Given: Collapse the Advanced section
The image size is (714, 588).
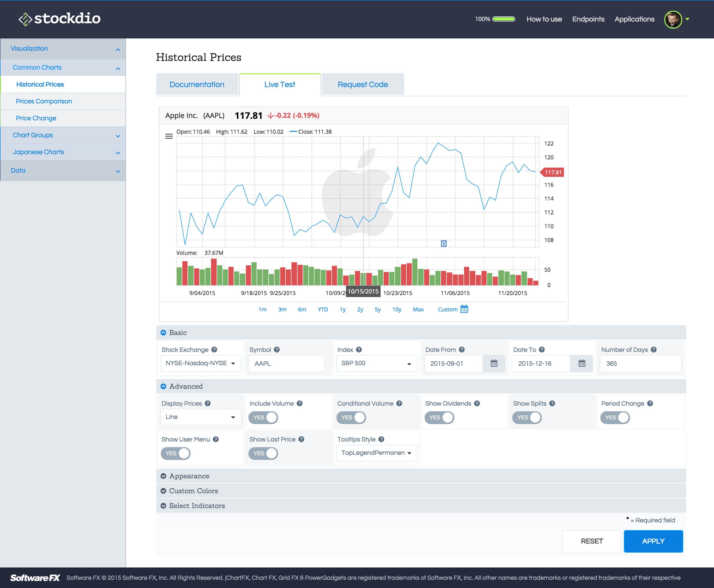Looking at the screenshot, I should click(x=421, y=386).
